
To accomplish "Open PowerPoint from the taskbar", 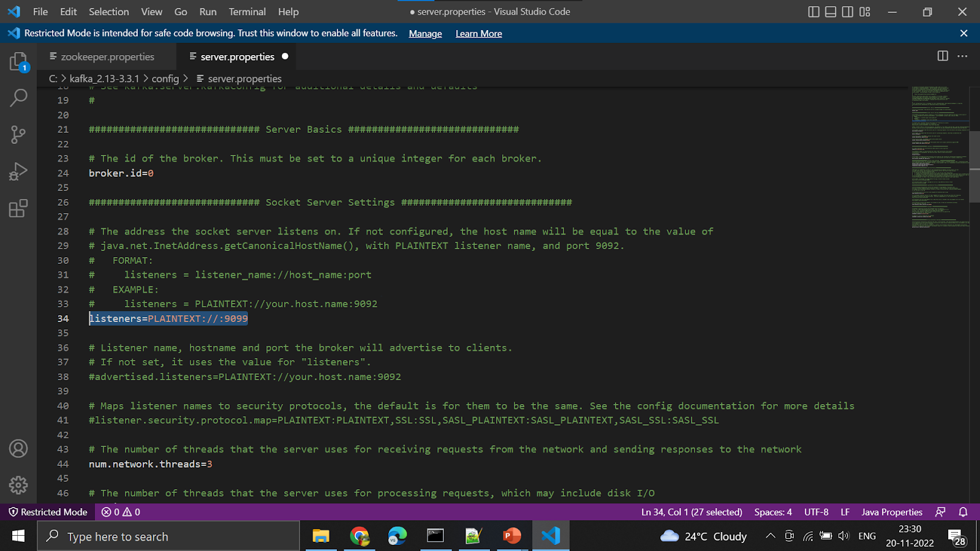I will pos(512,536).
